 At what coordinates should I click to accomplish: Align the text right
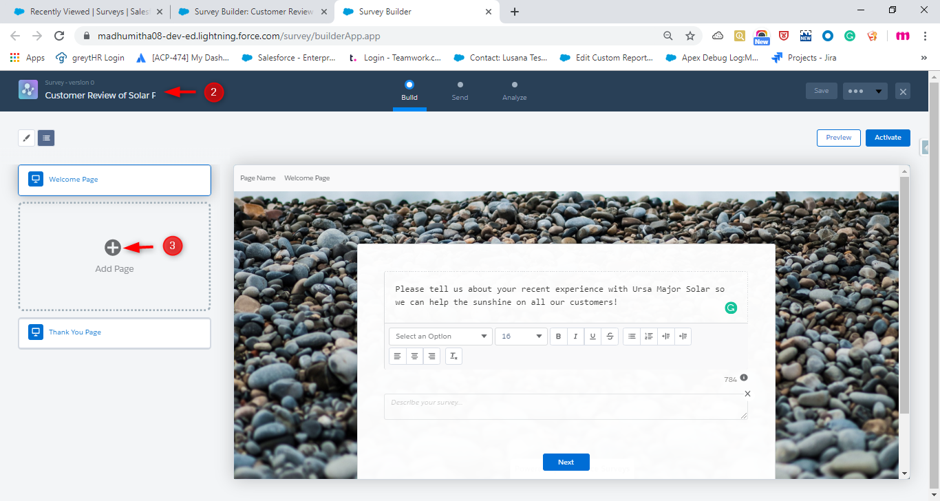(x=432, y=356)
